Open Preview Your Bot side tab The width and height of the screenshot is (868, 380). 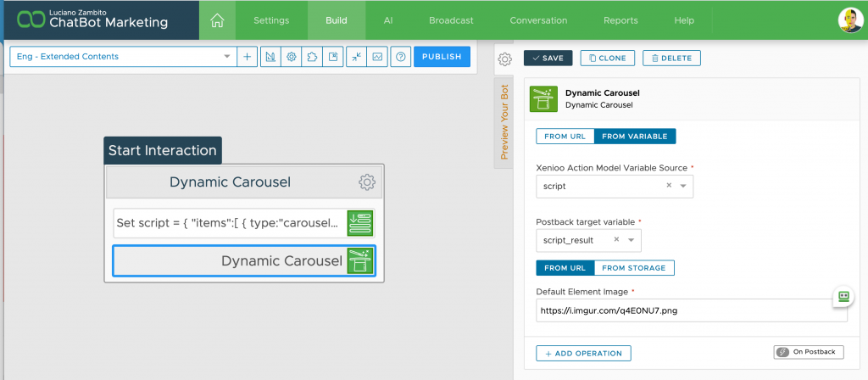[504, 122]
